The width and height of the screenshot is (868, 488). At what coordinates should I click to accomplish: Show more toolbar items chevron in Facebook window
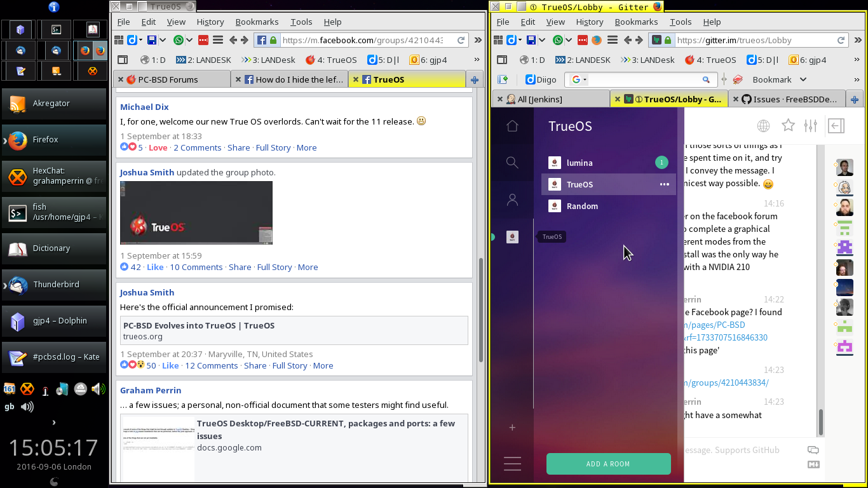point(478,40)
